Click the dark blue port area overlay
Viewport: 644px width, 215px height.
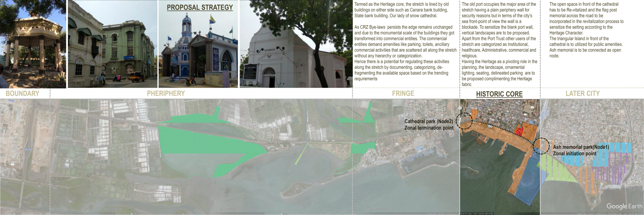(x=528, y=179)
